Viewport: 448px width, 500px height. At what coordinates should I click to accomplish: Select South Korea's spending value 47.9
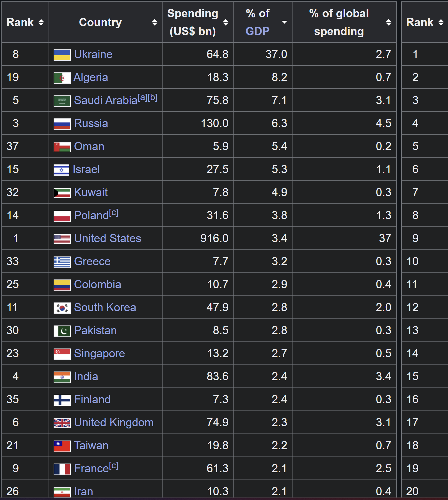tap(218, 308)
